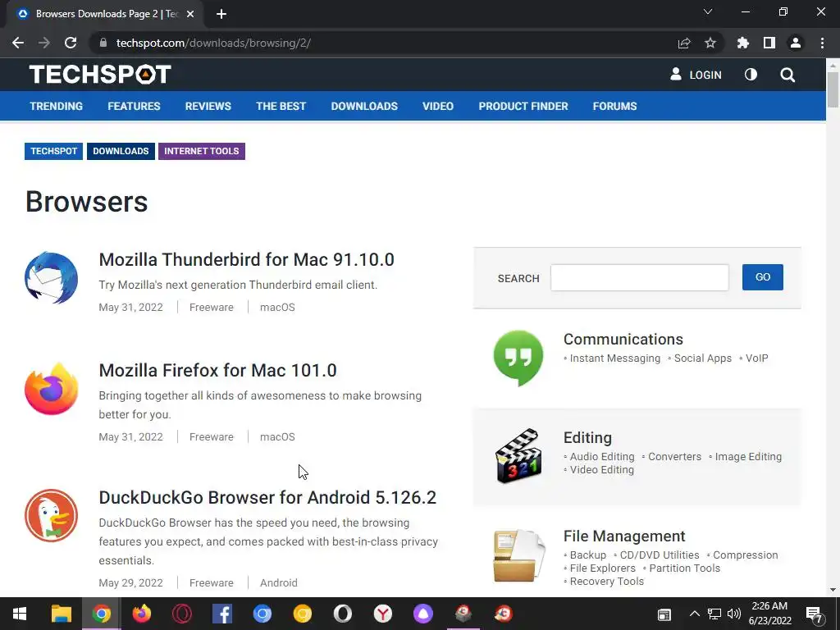Click the share page icon in address bar
This screenshot has height=630, width=840.
click(684, 43)
